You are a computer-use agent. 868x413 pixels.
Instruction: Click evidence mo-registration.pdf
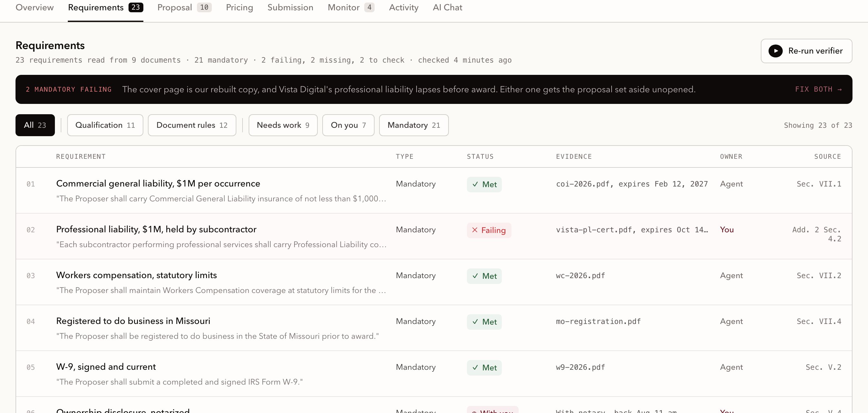pos(598,321)
